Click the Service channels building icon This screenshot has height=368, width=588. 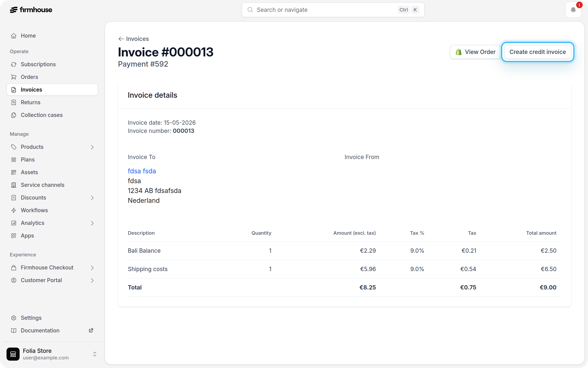point(14,185)
